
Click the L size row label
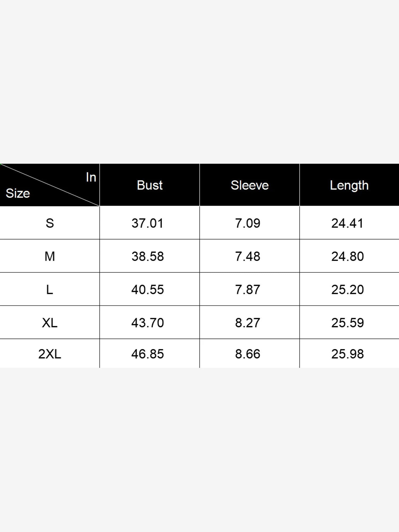(x=50, y=289)
